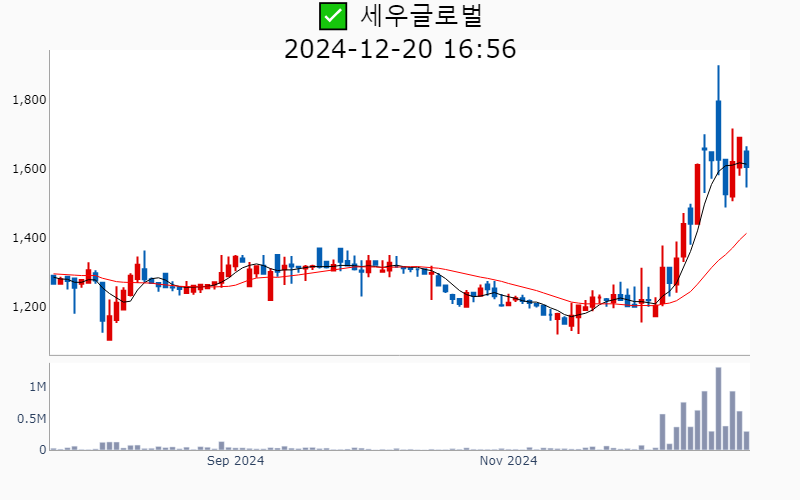This screenshot has width=800, height=500.
Task: Click the 0.5M volume axis label
Action: click(x=32, y=419)
